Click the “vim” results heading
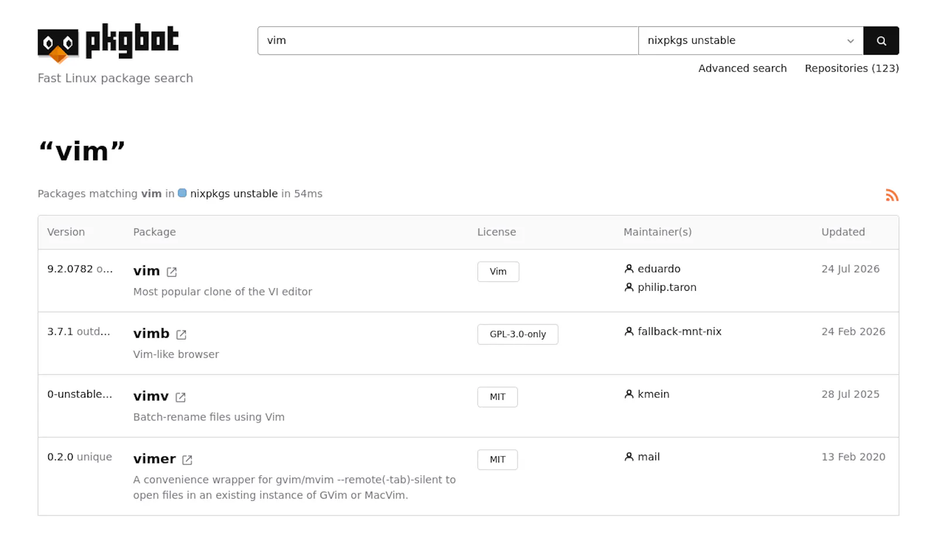 pos(82,151)
